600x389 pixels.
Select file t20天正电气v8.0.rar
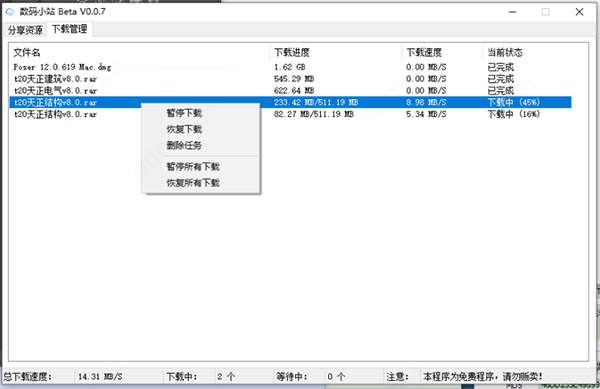click(55, 91)
